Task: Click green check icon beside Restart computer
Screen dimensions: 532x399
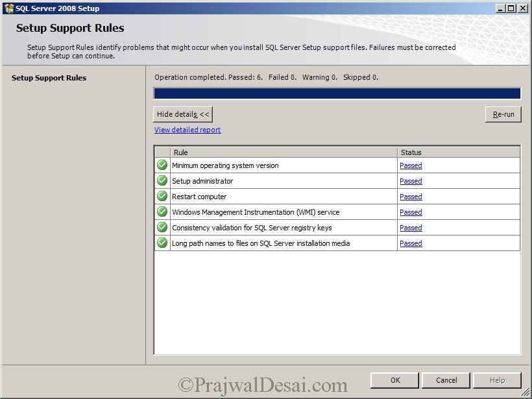Action: tap(162, 197)
